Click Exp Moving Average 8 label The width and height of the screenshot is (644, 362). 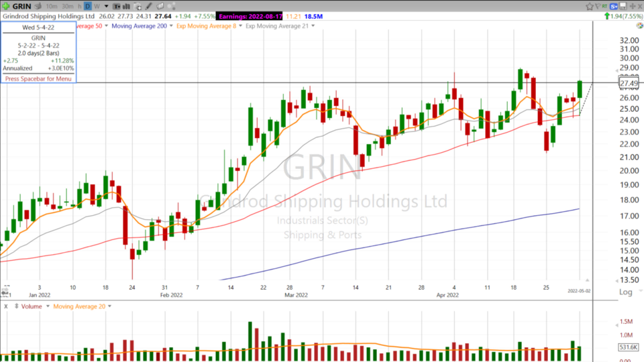206,26
